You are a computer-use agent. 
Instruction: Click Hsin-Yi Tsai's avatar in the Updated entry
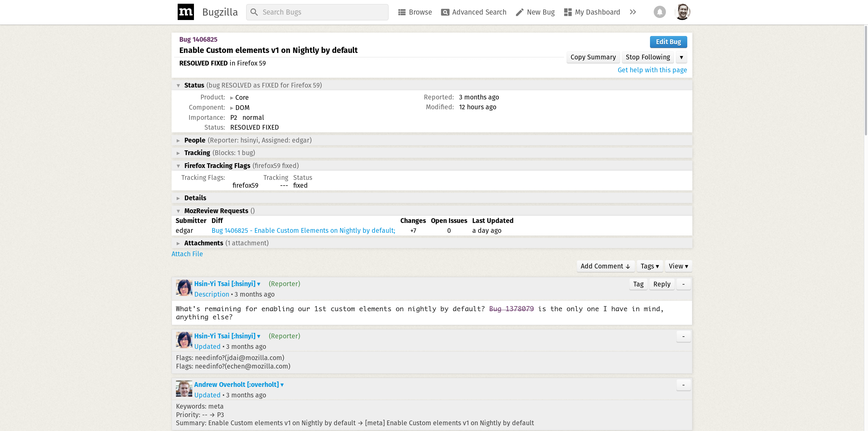point(184,340)
